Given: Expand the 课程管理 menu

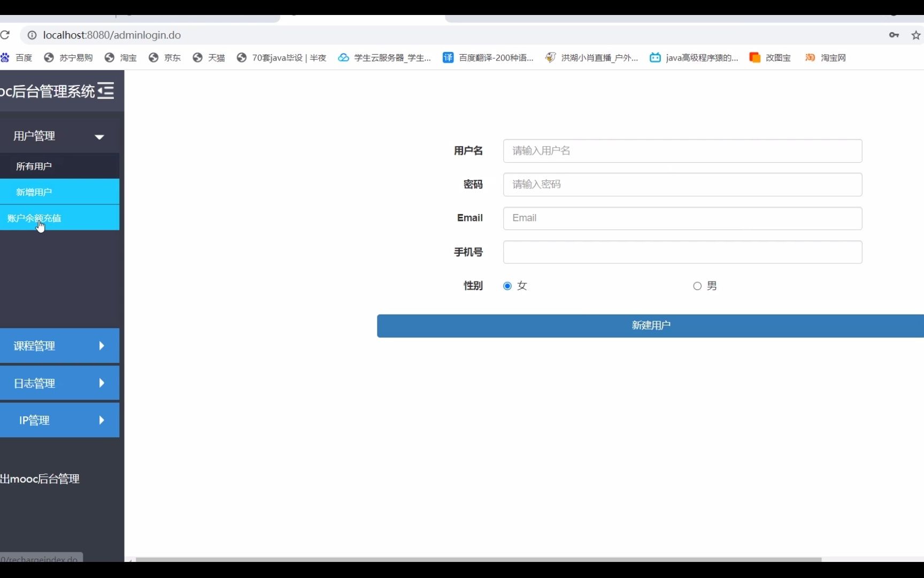Looking at the screenshot, I should point(59,346).
